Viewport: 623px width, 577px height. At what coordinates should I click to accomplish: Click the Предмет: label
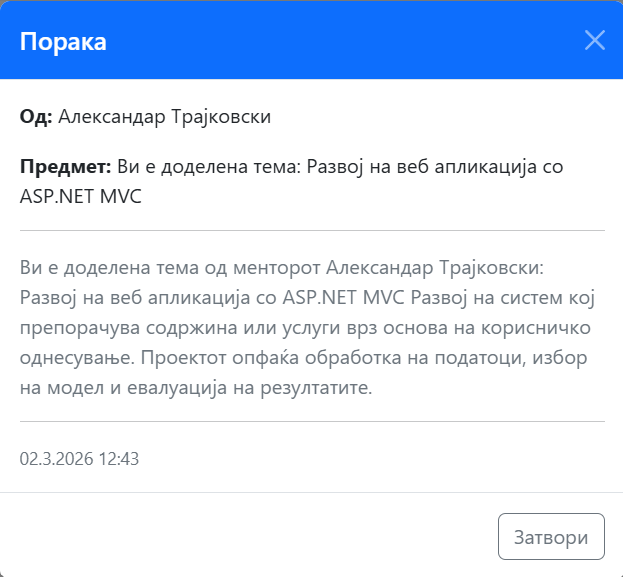click(x=65, y=166)
